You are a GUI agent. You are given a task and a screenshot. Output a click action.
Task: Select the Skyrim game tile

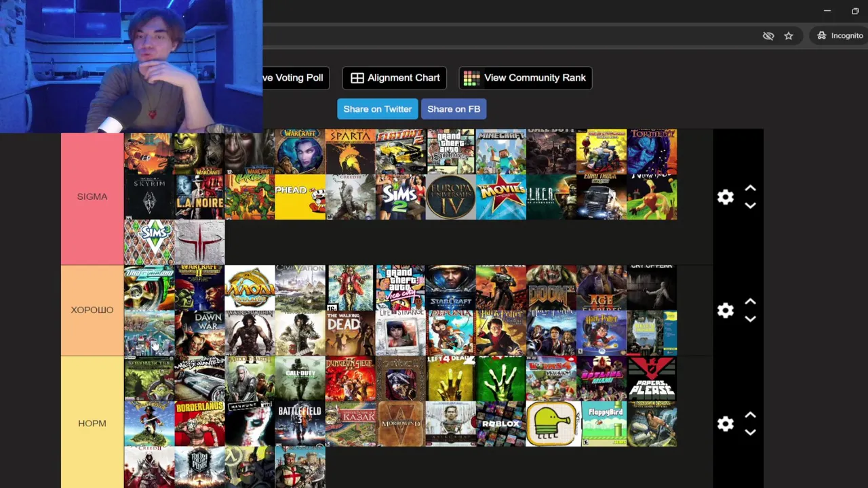point(149,197)
